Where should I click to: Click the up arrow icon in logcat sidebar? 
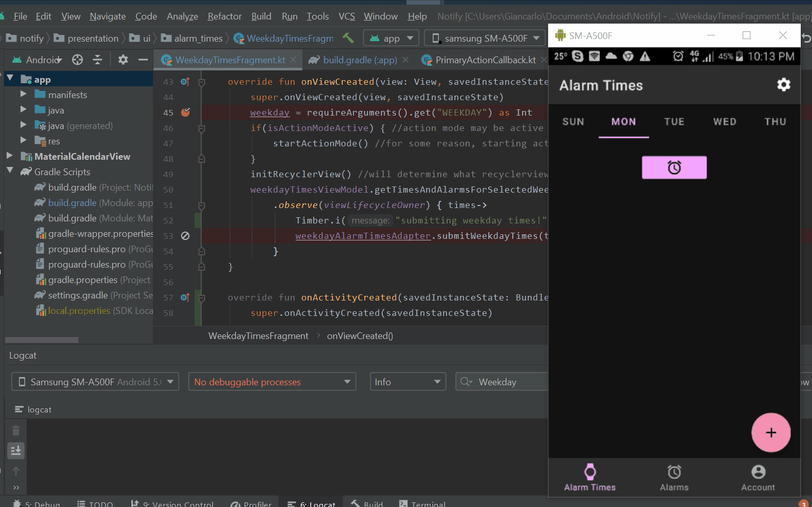(x=16, y=471)
